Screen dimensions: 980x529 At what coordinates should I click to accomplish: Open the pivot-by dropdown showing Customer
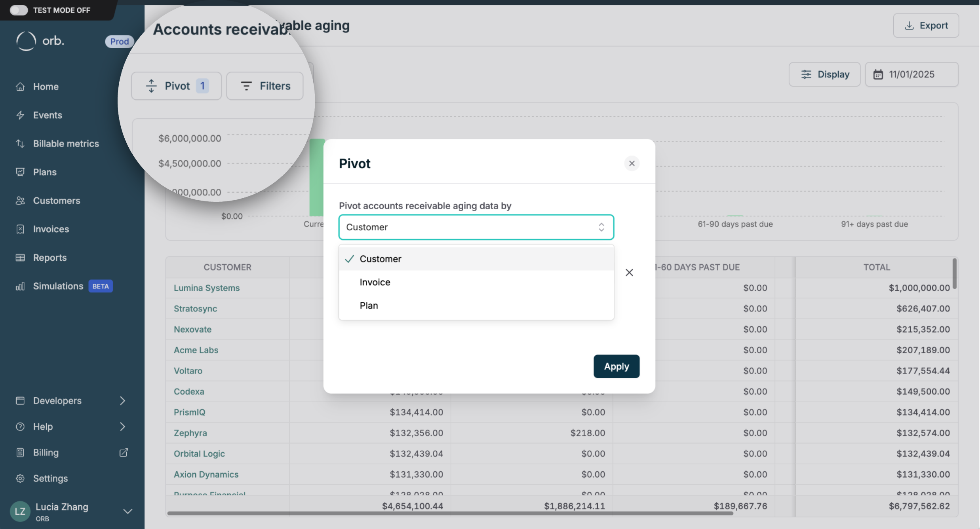[x=476, y=227]
